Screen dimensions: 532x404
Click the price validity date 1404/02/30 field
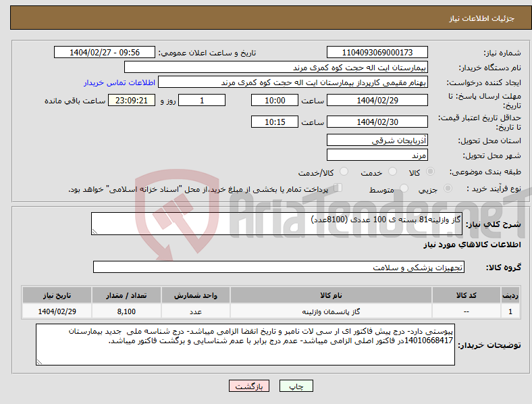coord(377,122)
